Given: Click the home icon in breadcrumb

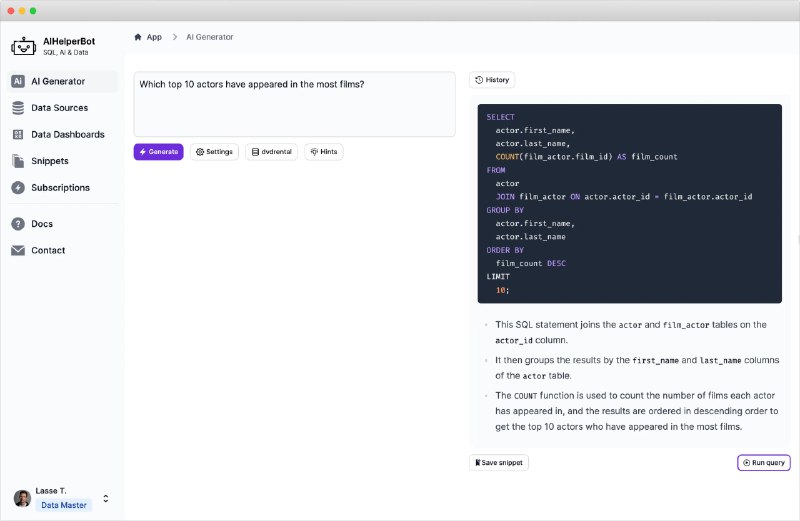Looking at the screenshot, I should click(138, 37).
